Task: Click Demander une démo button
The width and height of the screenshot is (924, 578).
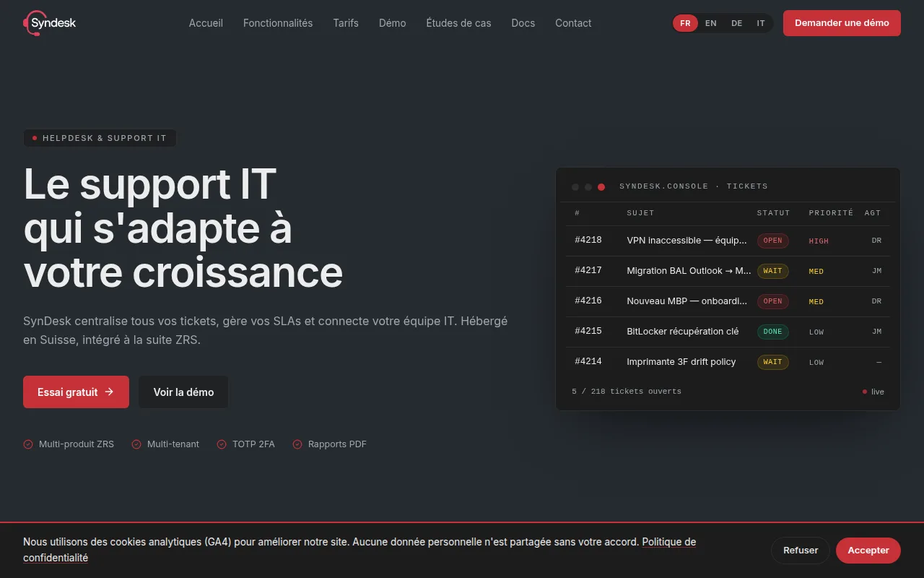Action: tap(842, 23)
